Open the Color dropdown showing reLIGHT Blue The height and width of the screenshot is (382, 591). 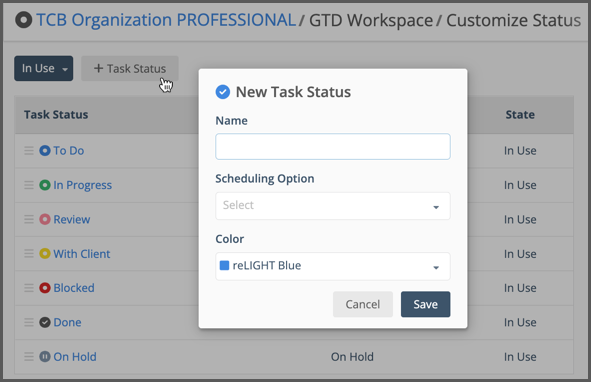coord(333,266)
